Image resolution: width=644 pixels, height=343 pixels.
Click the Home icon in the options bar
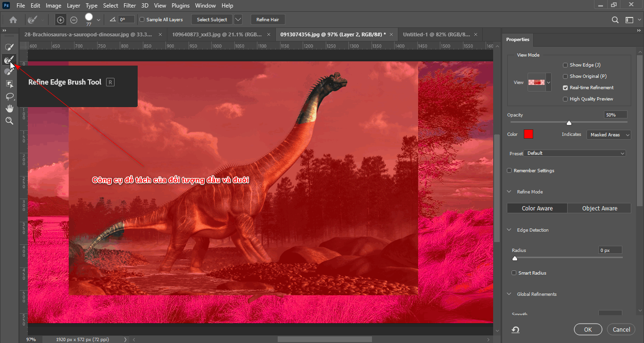13,20
